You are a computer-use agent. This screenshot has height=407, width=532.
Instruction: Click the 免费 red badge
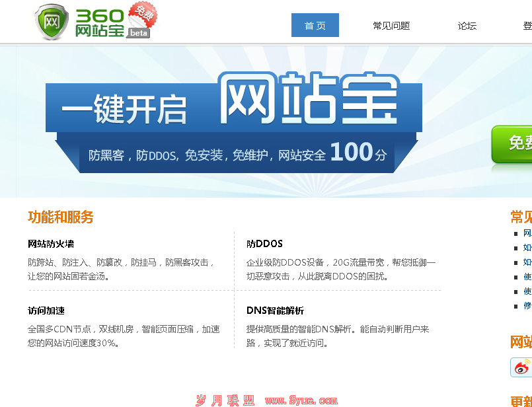coord(144,15)
